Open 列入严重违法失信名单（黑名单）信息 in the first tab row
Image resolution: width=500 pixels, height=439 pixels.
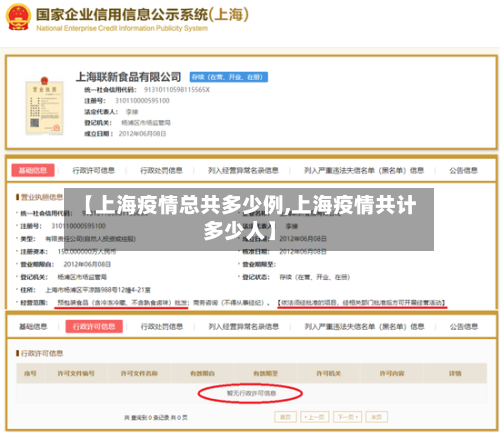tap(364, 171)
